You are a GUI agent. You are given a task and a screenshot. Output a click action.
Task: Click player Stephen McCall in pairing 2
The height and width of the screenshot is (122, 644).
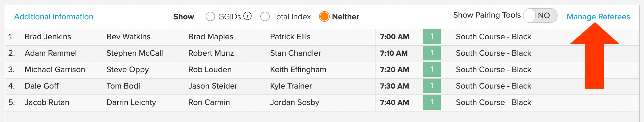[x=135, y=53]
